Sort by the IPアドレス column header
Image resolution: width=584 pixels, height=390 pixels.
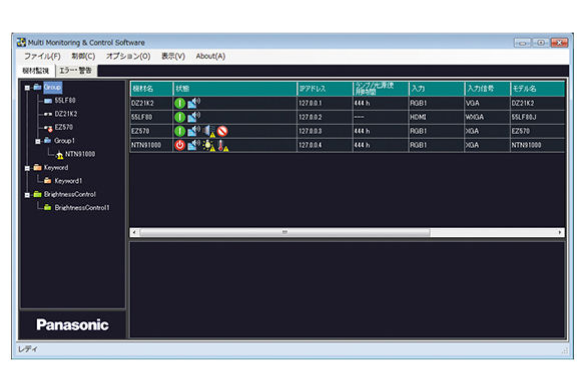click(x=325, y=89)
